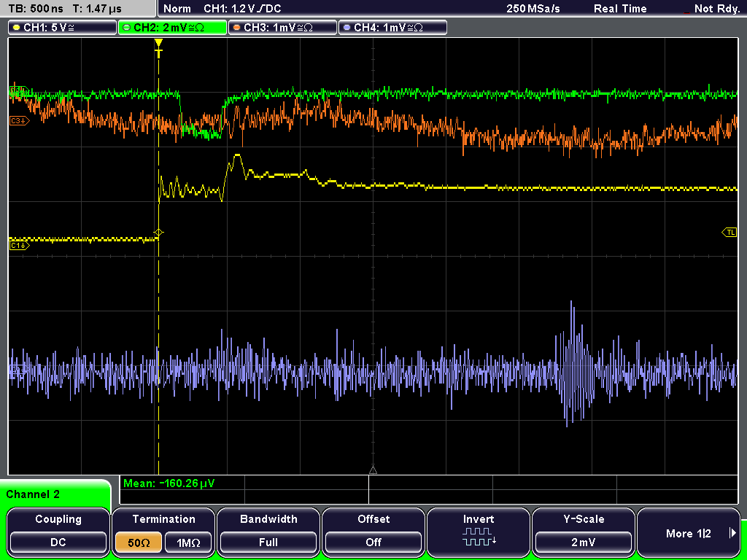Click the TB: 500 ns timebase readout
The image size is (747, 560).
pos(36,9)
